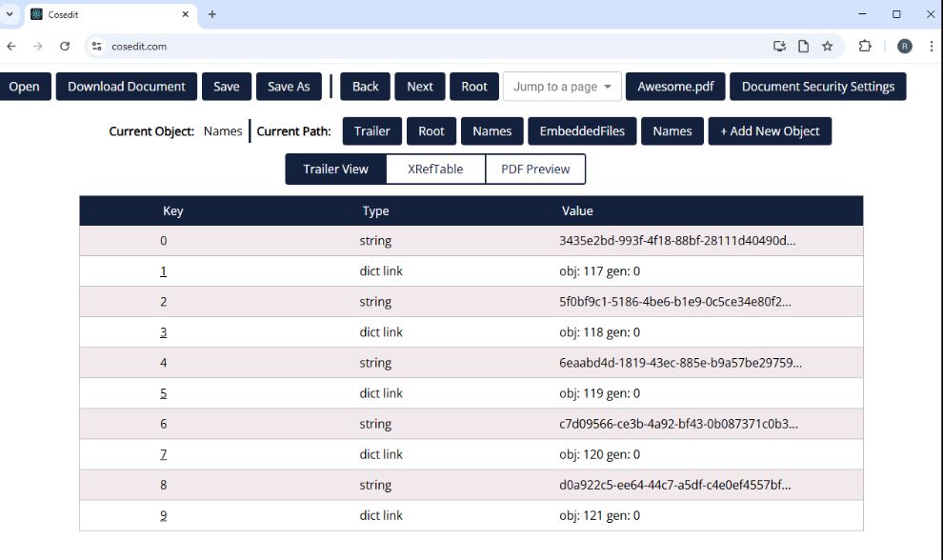The image size is (943, 560).
Task: Click the Value column header
Action: point(577,211)
